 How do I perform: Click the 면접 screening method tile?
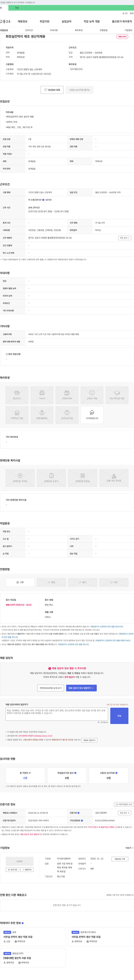pos(51,582)
